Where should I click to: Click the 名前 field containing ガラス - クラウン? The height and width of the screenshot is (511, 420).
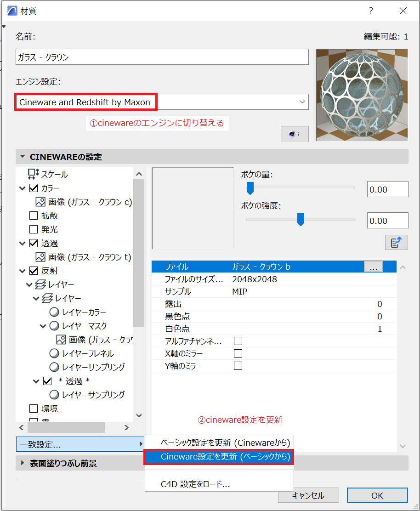coord(162,57)
